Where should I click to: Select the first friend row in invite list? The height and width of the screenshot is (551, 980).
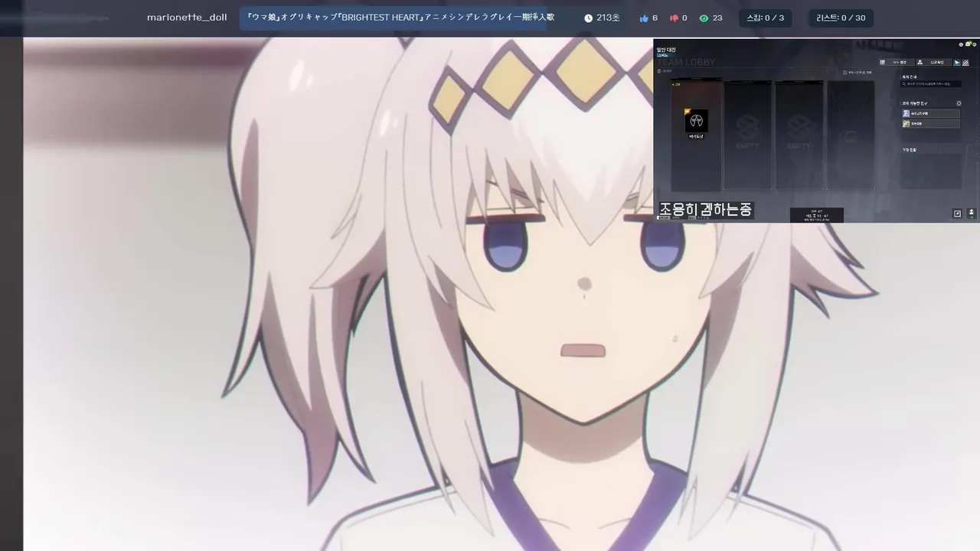[931, 113]
